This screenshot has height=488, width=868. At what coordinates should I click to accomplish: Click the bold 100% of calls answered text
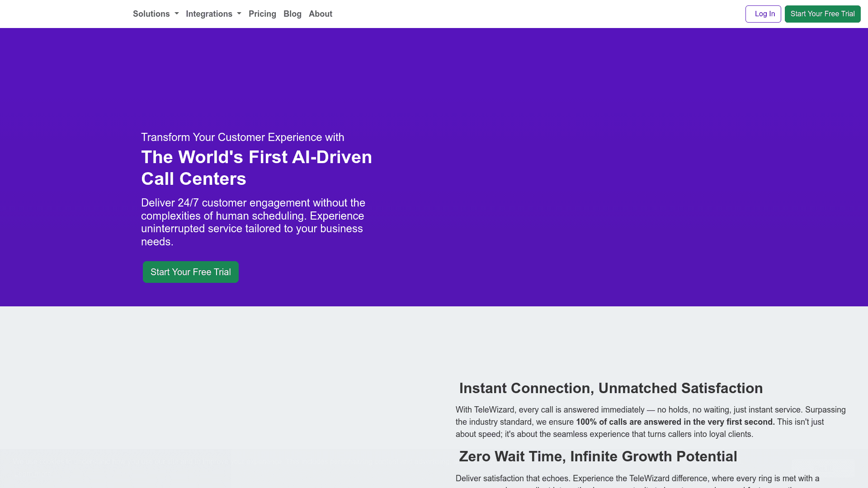675,422
